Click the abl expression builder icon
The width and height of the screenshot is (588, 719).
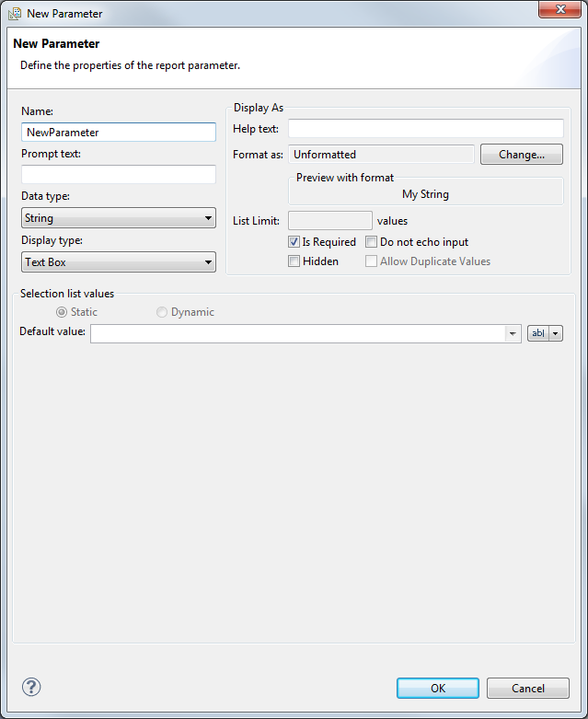[x=538, y=333]
